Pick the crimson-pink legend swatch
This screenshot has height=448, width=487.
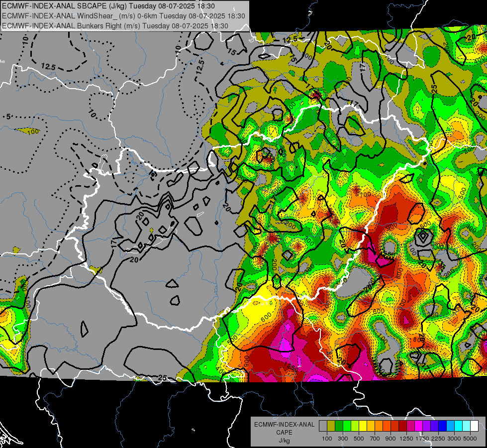point(410,426)
